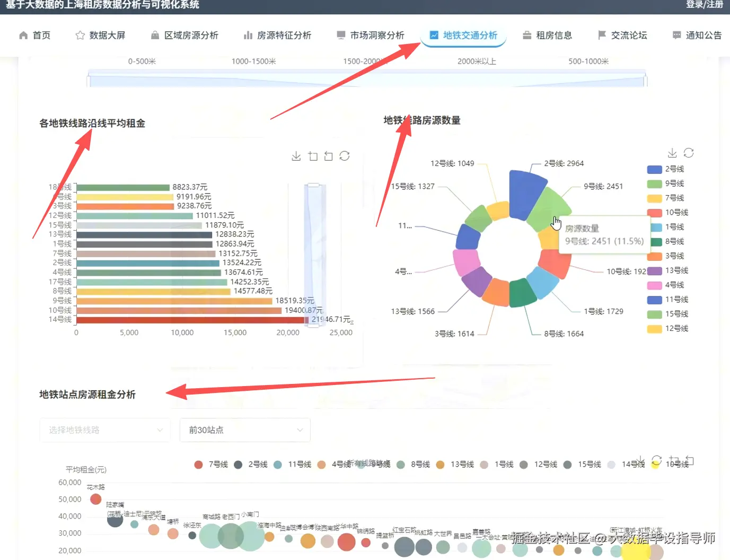Open the 租房信息 menu item
This screenshot has width=730, height=560.
pos(554,35)
